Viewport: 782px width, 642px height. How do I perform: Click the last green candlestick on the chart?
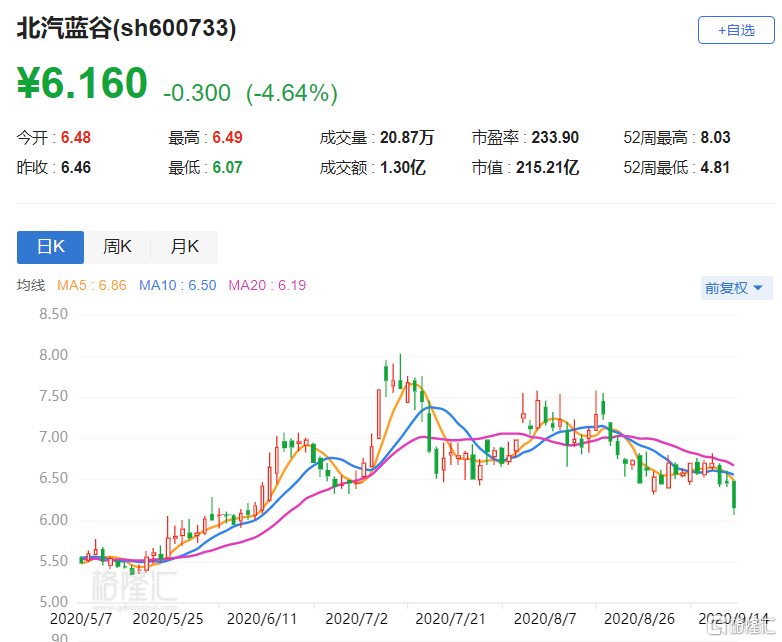click(x=734, y=495)
